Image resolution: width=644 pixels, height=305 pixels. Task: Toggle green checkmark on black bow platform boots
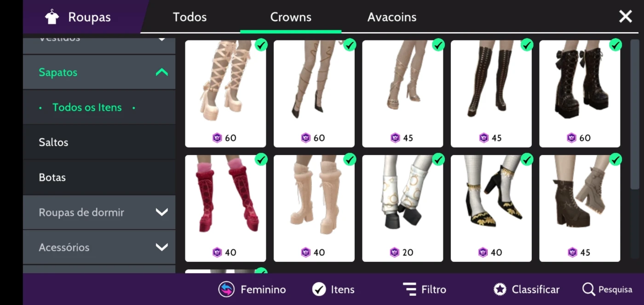615,45
